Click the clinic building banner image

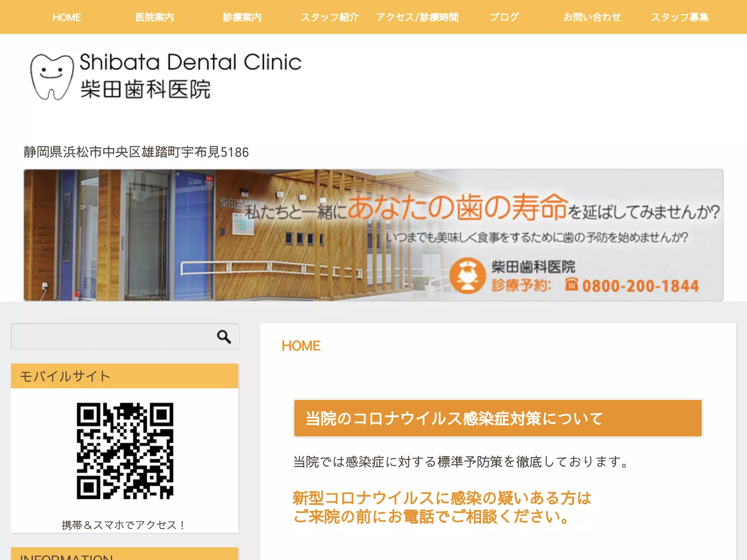click(x=373, y=235)
